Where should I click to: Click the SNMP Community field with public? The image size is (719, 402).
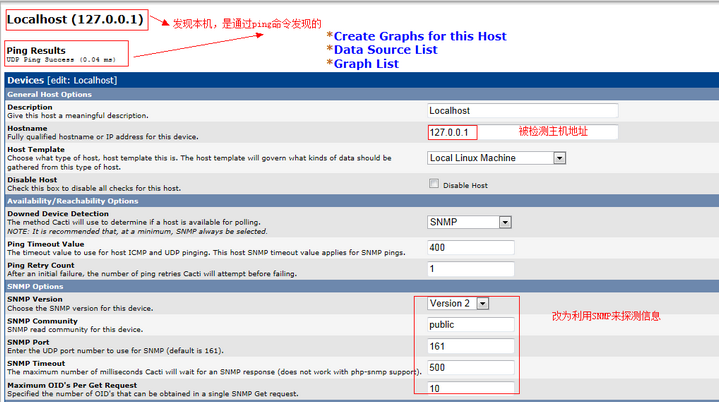click(x=470, y=324)
